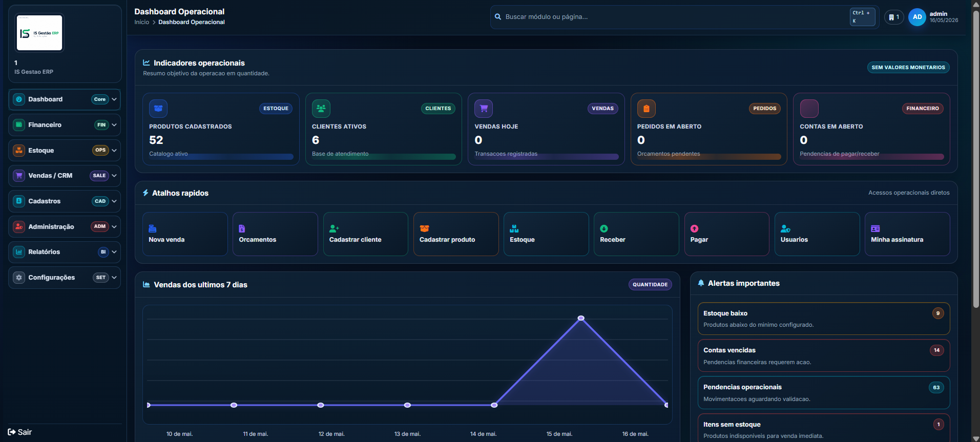Screen dimensions: 980x442
Task: Select the Cadastrar produto box icon
Action: click(424, 228)
